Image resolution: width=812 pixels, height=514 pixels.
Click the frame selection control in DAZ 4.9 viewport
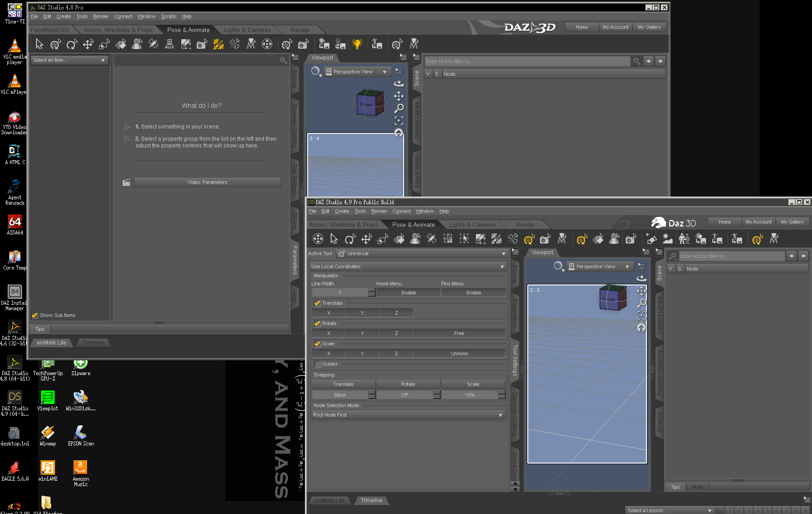click(x=641, y=315)
